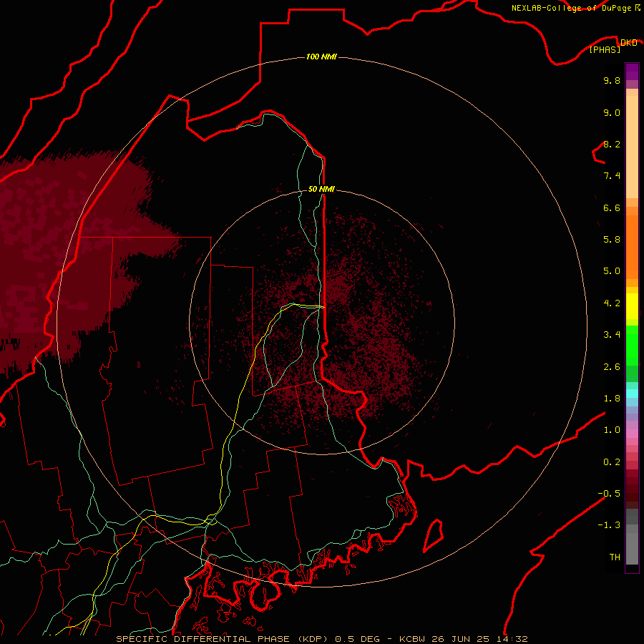Click the yellow band of the color bar
Screen dimensions: 644x644
(x=632, y=306)
